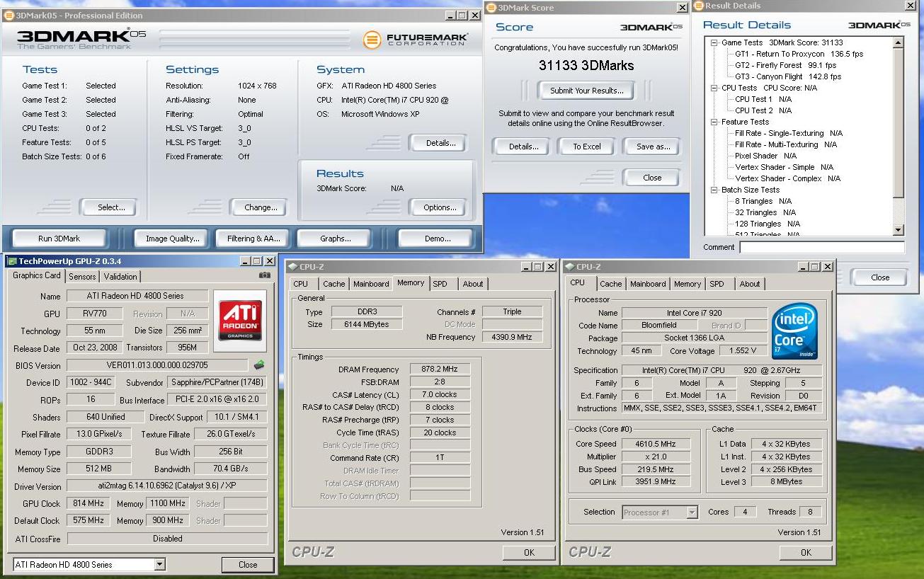The height and width of the screenshot is (579, 924).
Task: Click title icon of CPU-Z window showing Processor info
Action: click(x=569, y=267)
